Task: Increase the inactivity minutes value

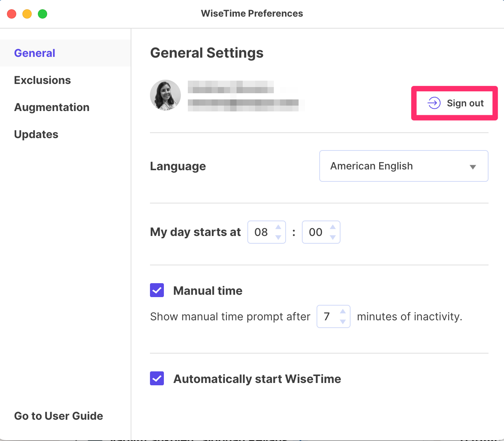Action: pyautogui.click(x=343, y=311)
